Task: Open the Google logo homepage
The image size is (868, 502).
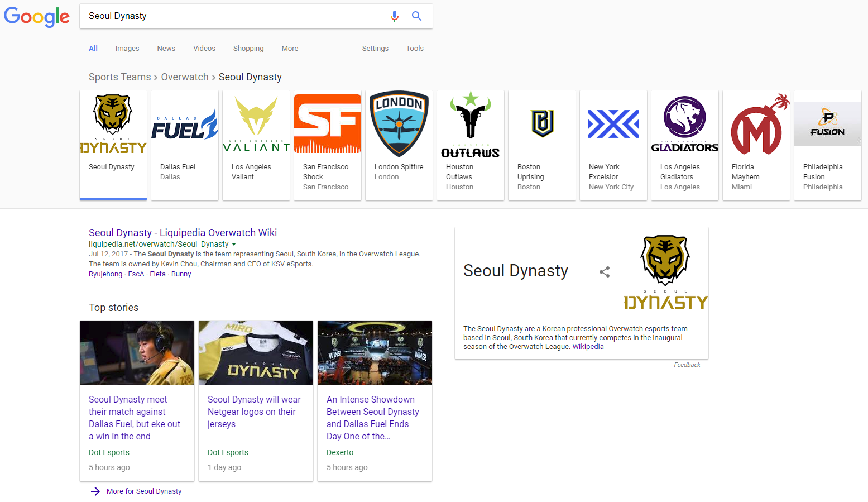Action: click(37, 16)
